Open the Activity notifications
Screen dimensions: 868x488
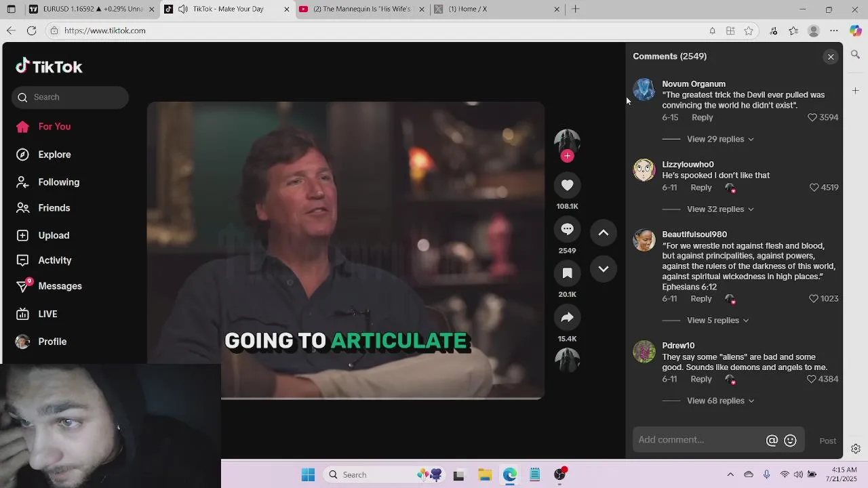55,260
